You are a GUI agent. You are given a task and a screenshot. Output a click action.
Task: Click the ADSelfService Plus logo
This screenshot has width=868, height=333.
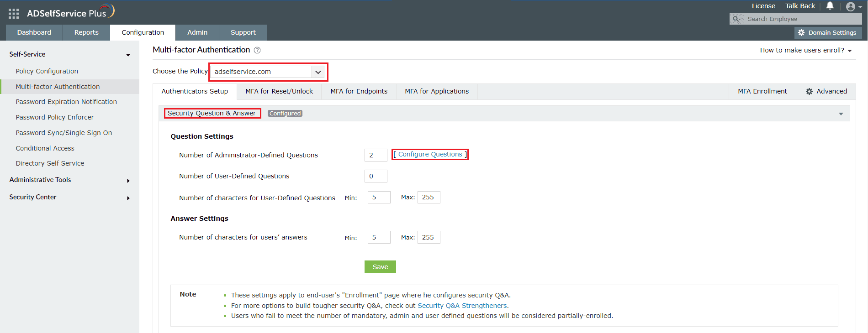70,12
